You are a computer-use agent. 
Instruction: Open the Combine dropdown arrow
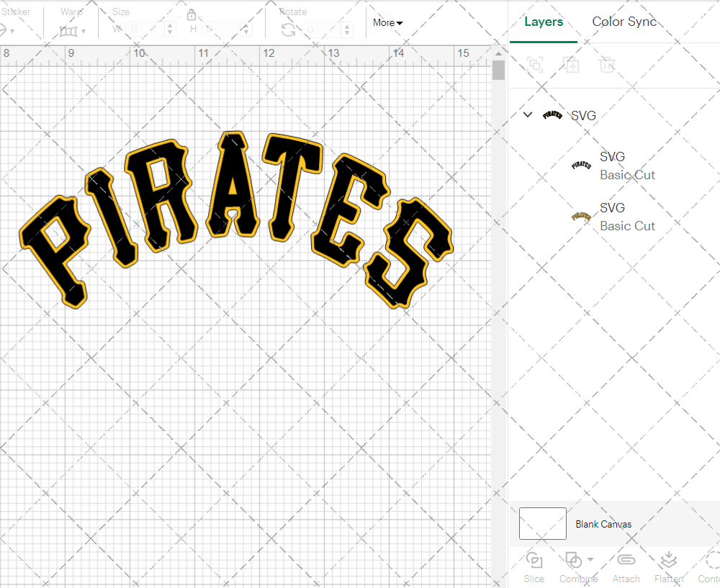click(x=590, y=559)
